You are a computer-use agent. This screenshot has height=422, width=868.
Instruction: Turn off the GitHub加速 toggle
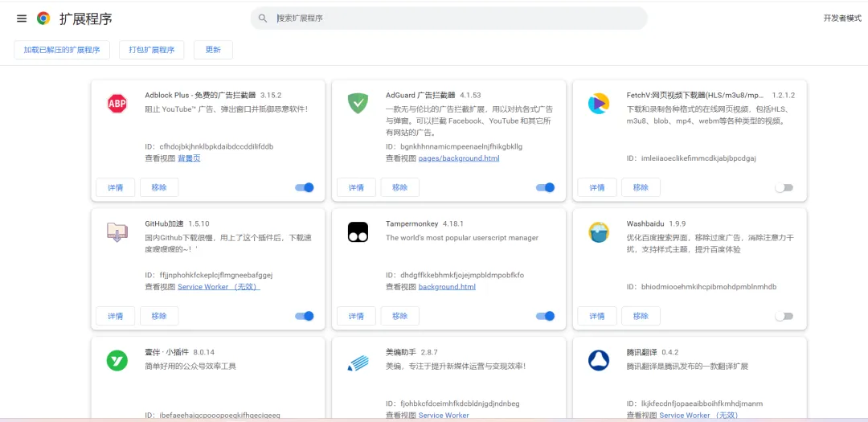(x=305, y=316)
